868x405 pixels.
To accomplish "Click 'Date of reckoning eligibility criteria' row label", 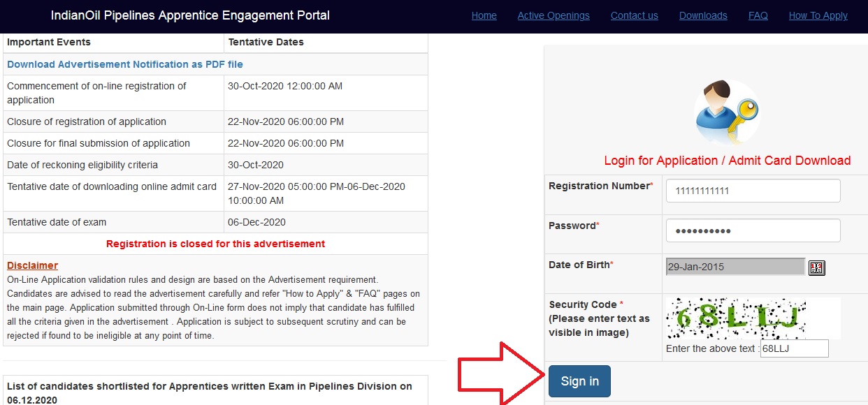I will [x=82, y=165].
